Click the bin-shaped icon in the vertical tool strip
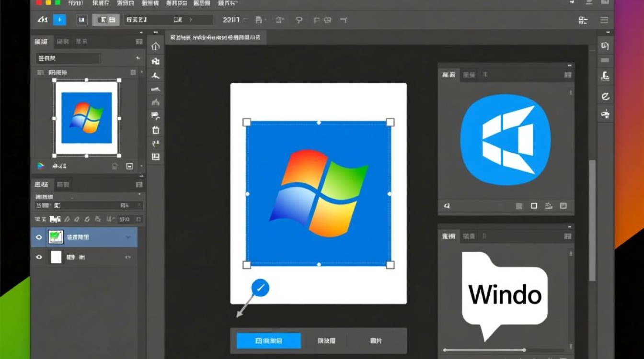The image size is (644, 359). tap(155, 130)
